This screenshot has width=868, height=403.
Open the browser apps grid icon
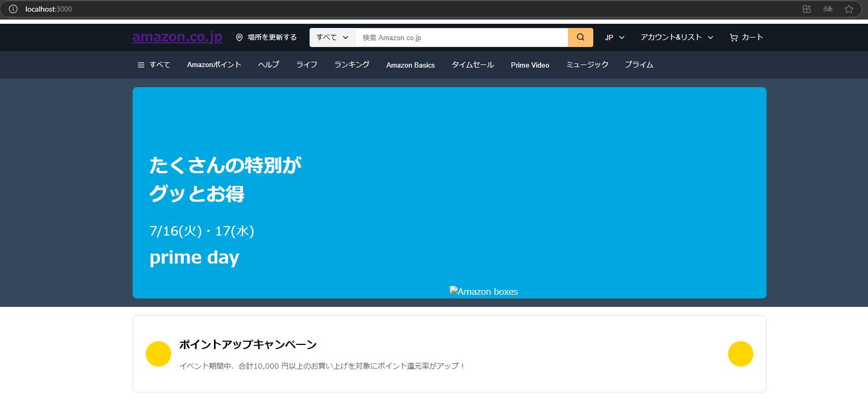point(807,9)
